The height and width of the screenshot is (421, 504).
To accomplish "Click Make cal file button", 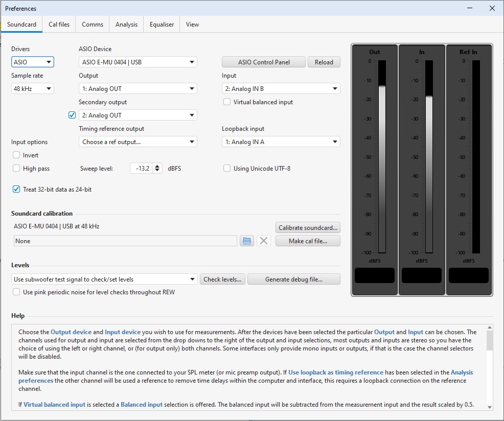I will tap(308, 241).
